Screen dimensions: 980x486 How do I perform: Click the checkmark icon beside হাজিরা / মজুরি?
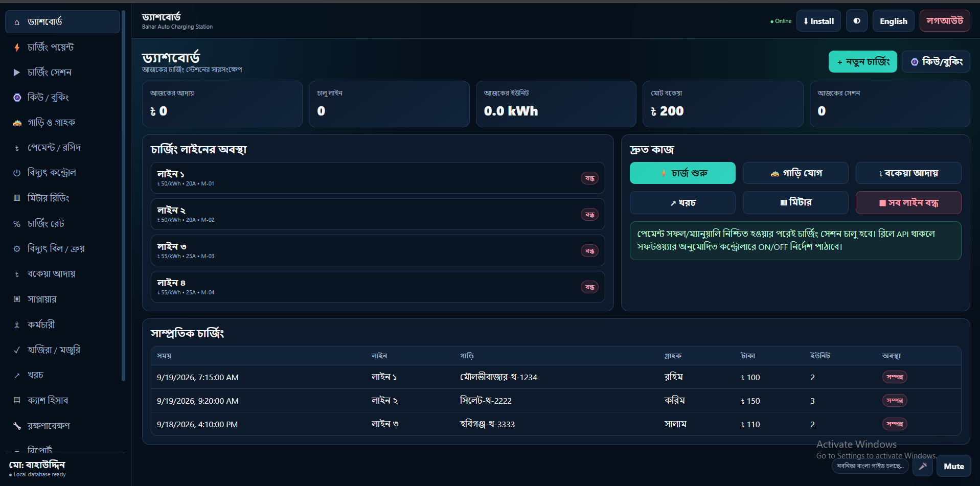17,350
